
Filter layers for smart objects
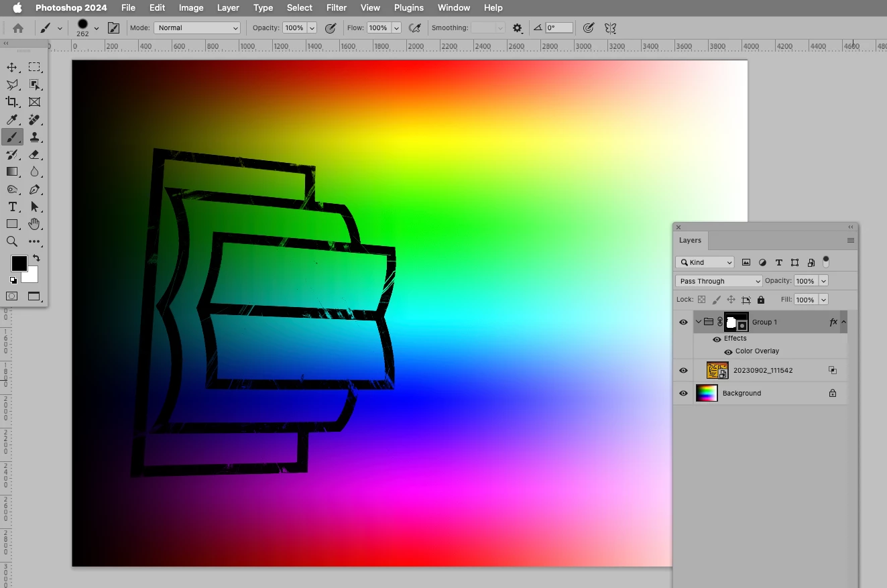pos(811,262)
